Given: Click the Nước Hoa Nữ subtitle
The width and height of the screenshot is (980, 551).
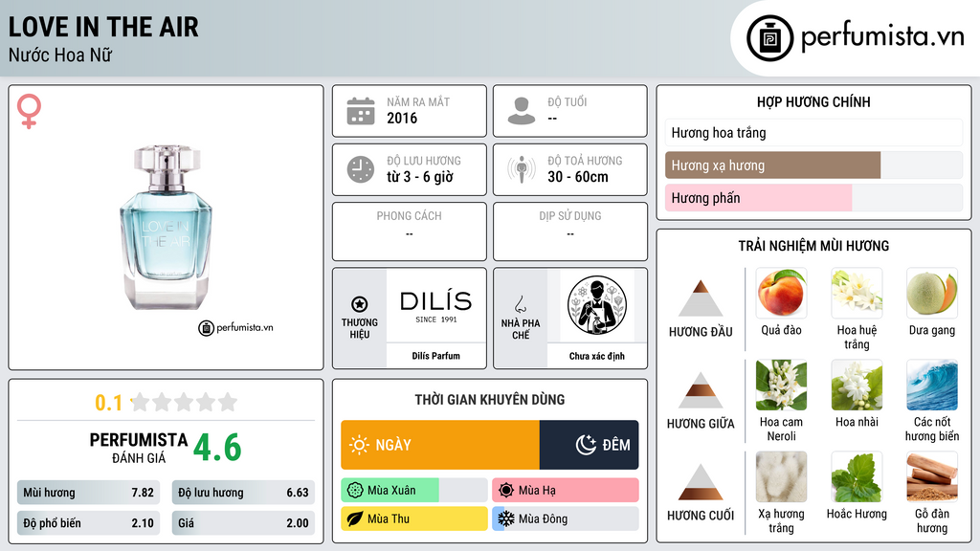Looking at the screenshot, I should click(60, 55).
